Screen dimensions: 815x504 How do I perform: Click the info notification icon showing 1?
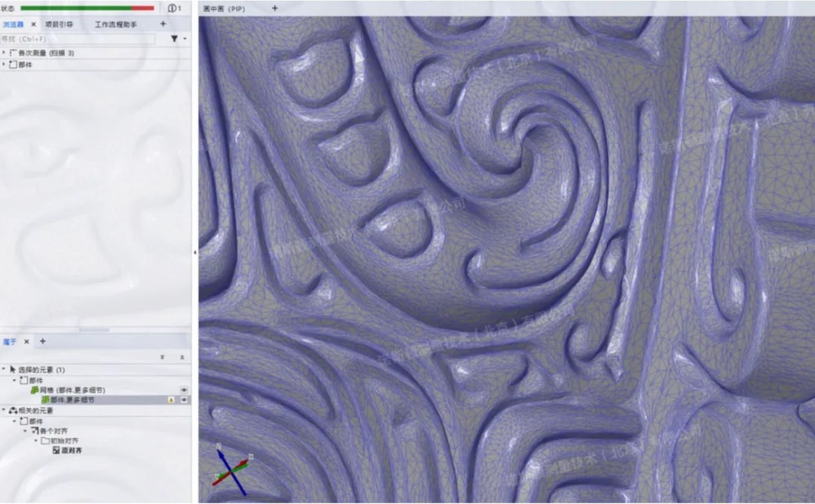174,8
